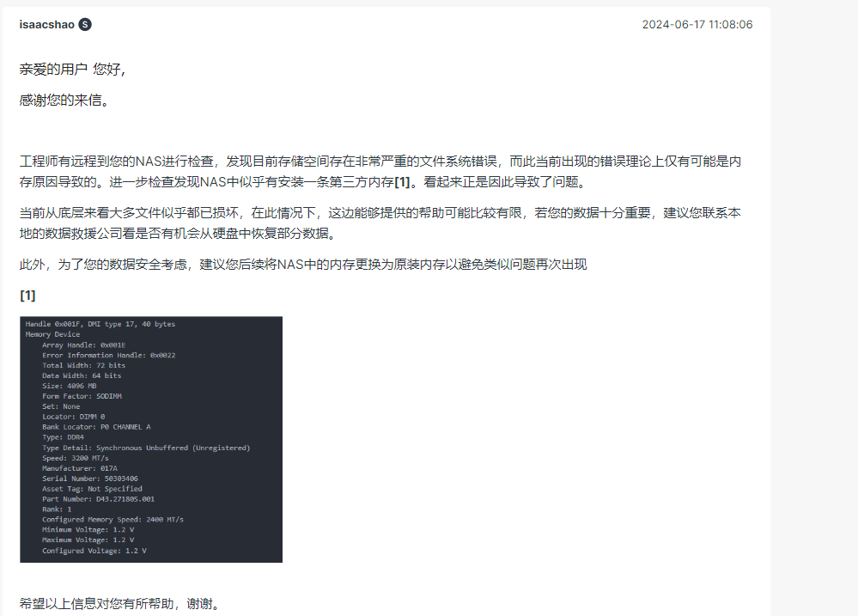Image resolution: width=858 pixels, height=616 pixels.
Task: Open the memory device screenshot thumbnail
Action: pyautogui.click(x=151, y=439)
